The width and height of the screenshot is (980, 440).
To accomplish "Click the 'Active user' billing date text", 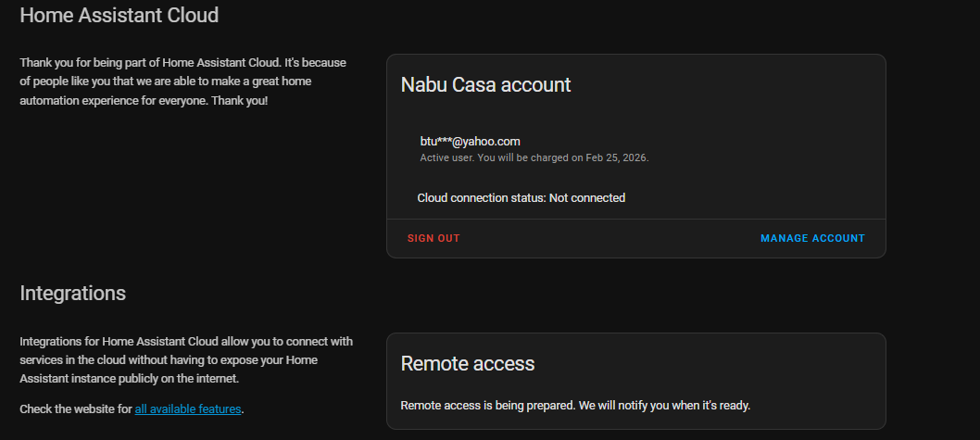I will [x=534, y=158].
